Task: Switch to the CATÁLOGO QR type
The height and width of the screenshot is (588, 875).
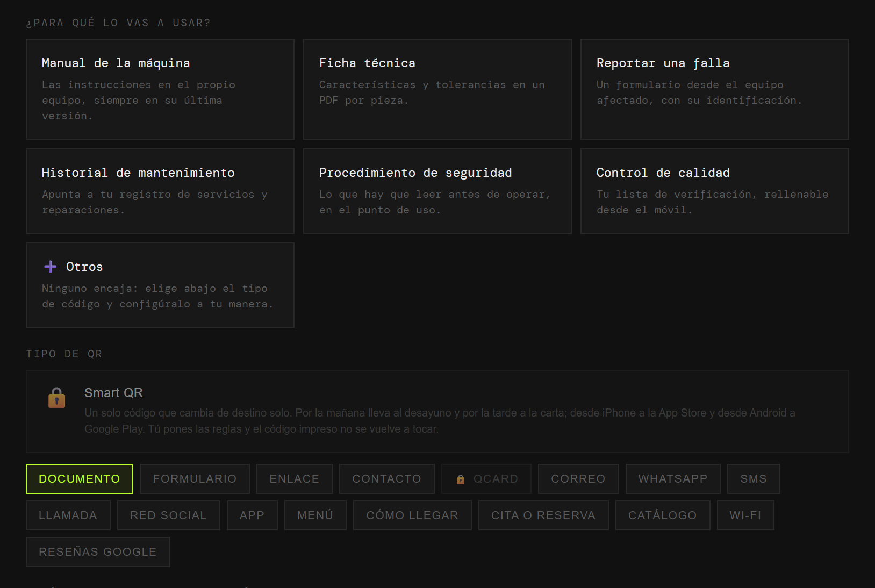Action: pyautogui.click(x=663, y=515)
